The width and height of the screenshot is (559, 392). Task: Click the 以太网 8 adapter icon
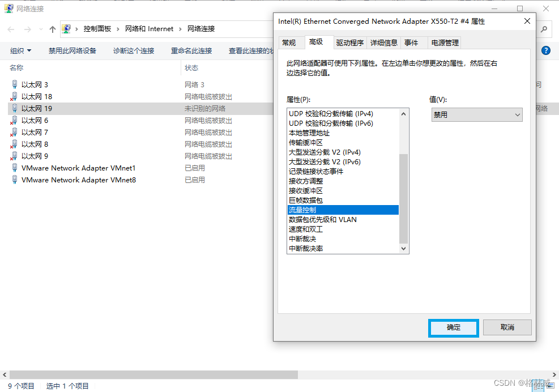14,144
